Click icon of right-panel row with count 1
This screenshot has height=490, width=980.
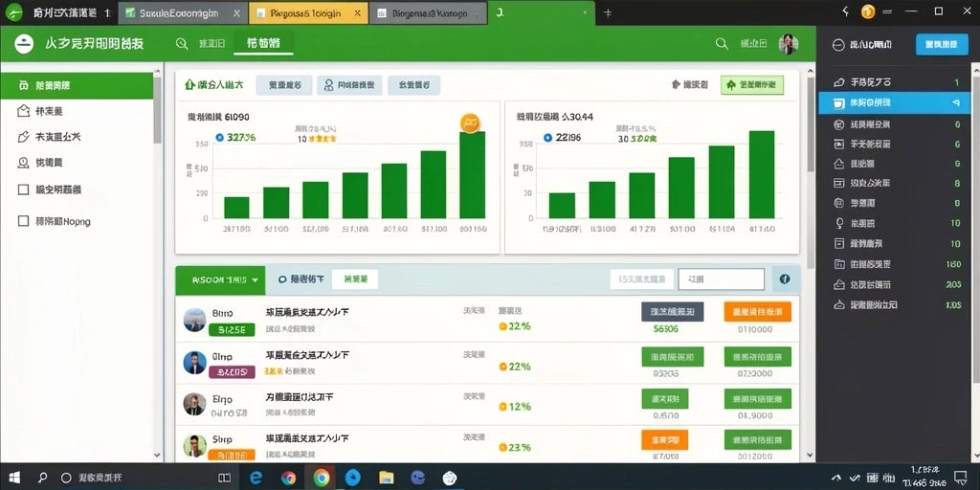click(839, 82)
